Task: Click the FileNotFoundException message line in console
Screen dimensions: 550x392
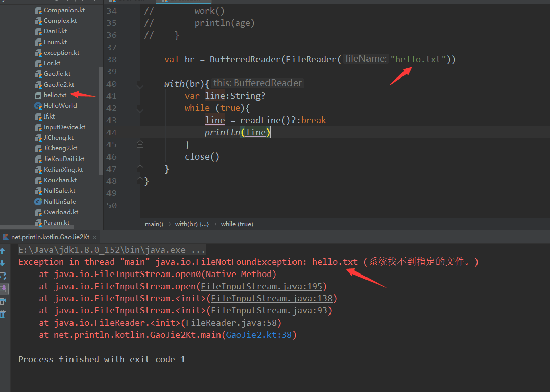Action: click(x=249, y=262)
